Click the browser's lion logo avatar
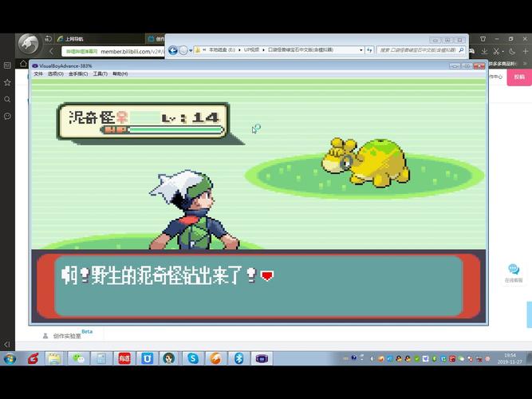 point(28,45)
